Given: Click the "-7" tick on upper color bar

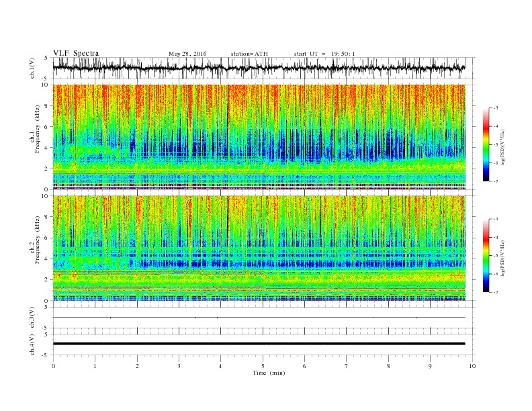Looking at the screenshot, I should click(x=495, y=181).
